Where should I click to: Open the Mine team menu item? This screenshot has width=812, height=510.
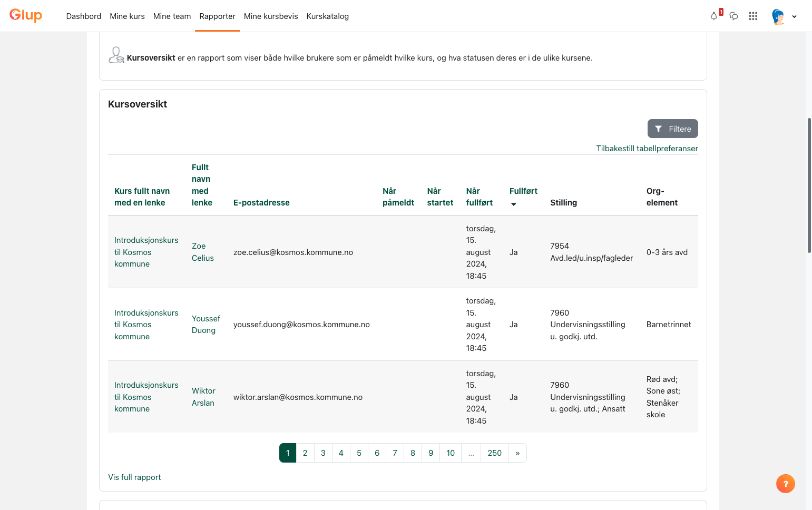pos(172,16)
